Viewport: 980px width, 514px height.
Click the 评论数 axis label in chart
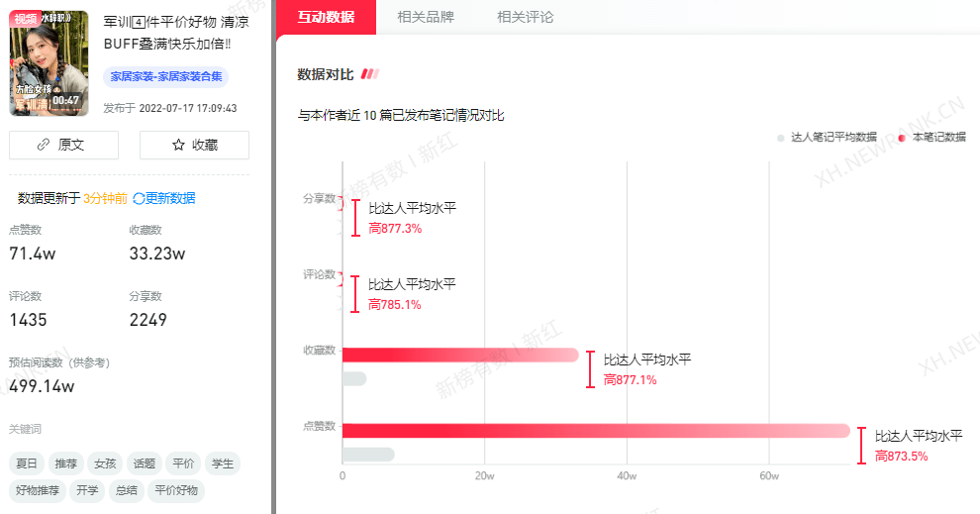point(320,274)
